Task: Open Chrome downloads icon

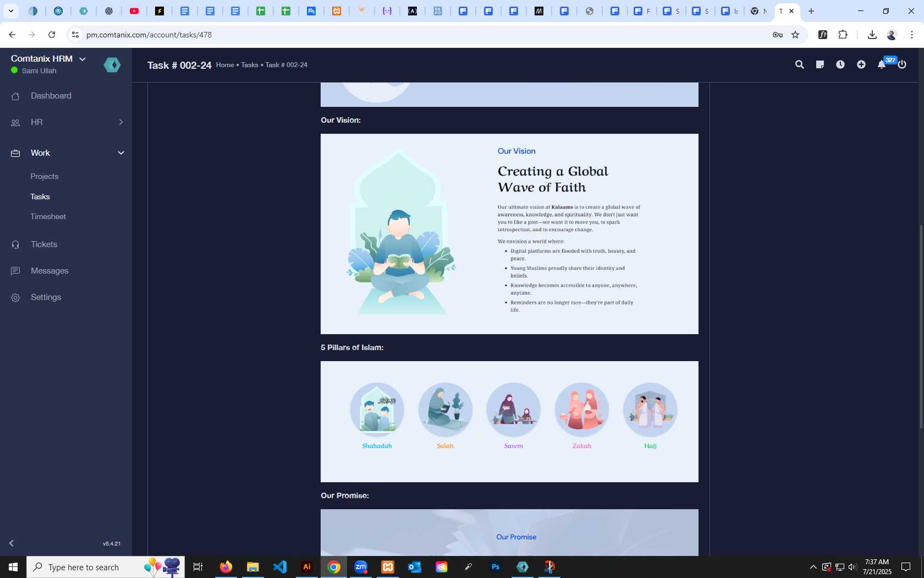Action: pos(872,35)
